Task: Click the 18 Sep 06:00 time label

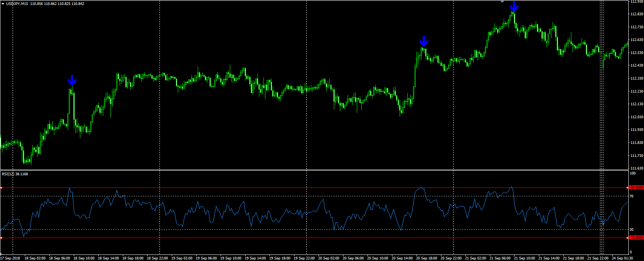Action: click(x=60, y=258)
